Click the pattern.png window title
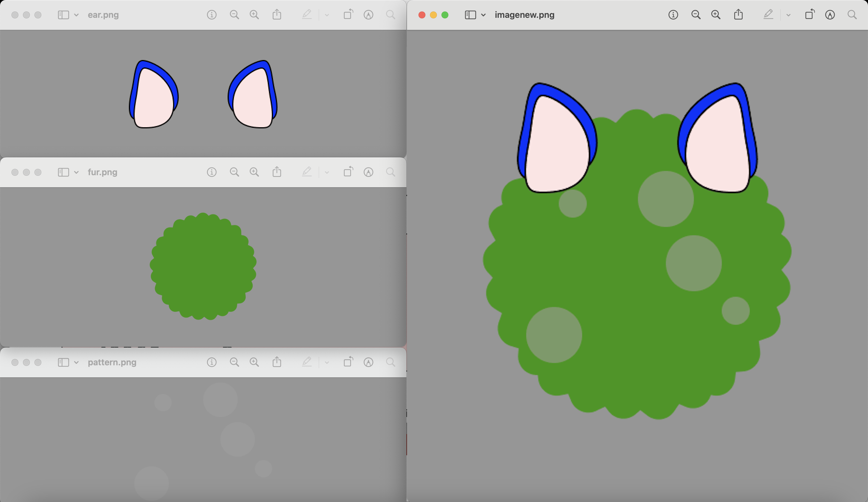Viewport: 868px width, 502px height. 112,362
